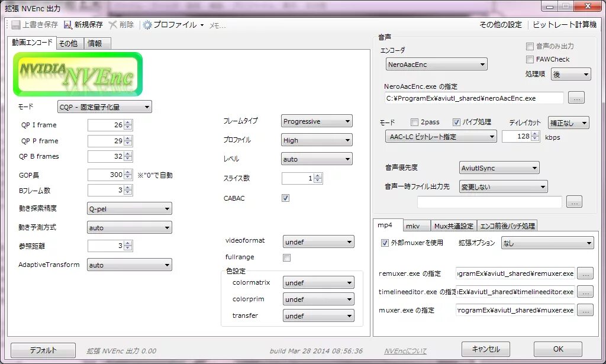Click the NVIDIA NVEnc logo
Image resolution: width=606 pixels, height=364 pixels.
click(x=78, y=74)
